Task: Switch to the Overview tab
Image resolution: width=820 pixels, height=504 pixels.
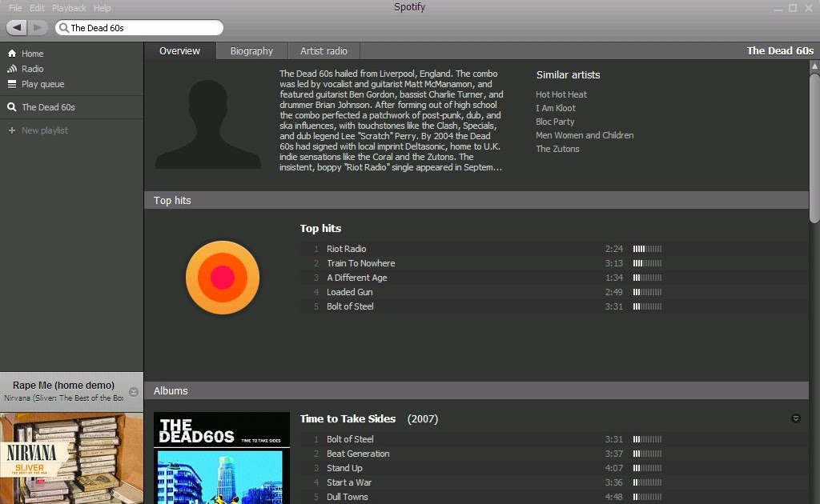Action: tap(179, 50)
